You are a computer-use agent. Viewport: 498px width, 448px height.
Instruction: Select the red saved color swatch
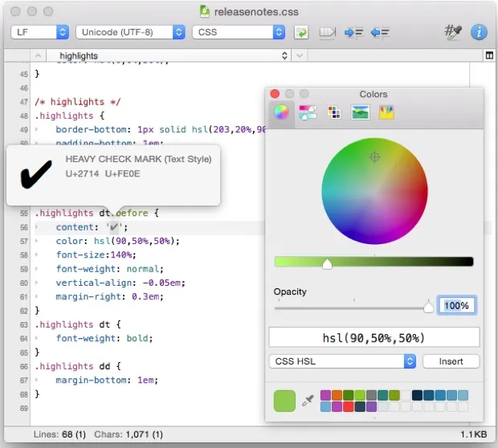348,406
